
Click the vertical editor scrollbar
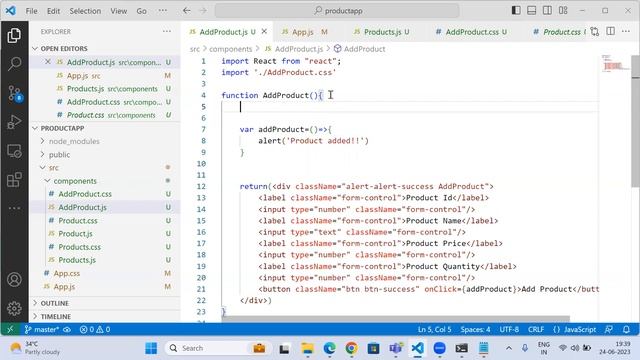click(636, 120)
